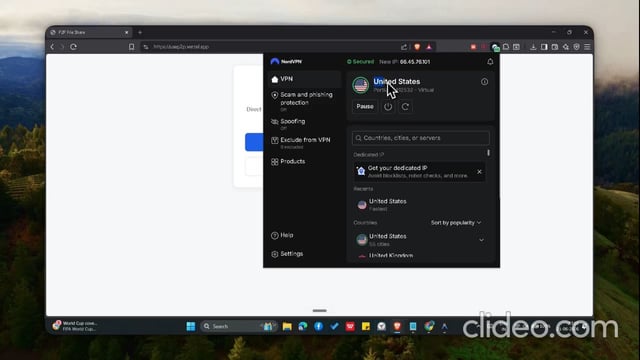Open the NordVPN notifications bell
Screen dimensions: 640x360
490,62
